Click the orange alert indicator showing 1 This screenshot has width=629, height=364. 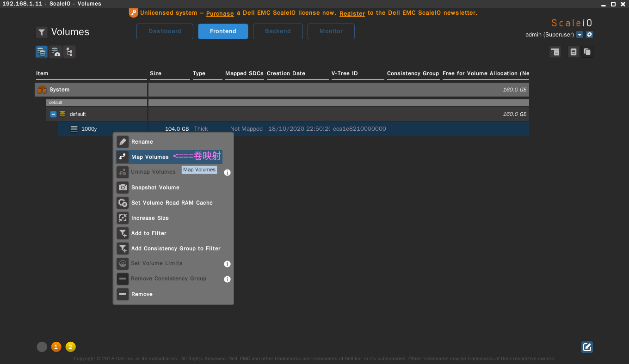(56, 347)
